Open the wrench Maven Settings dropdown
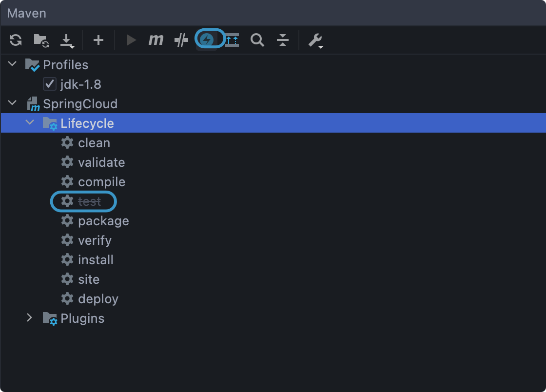 [315, 40]
